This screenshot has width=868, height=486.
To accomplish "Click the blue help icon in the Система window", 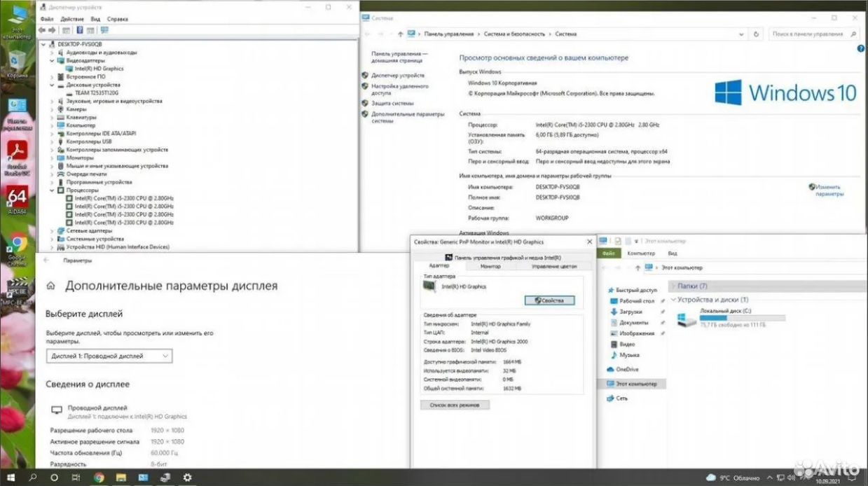I will pyautogui.click(x=860, y=48).
